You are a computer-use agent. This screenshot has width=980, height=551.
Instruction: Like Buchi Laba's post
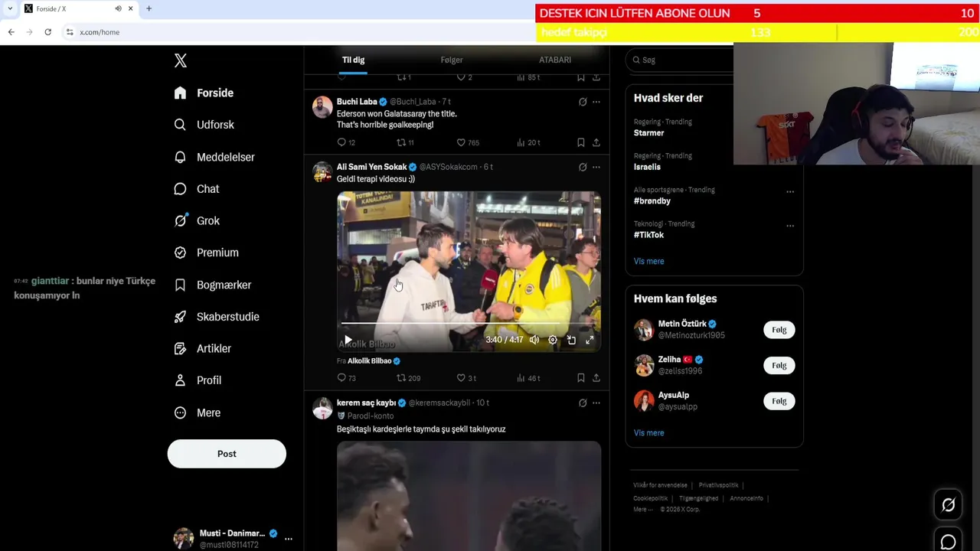click(467, 142)
